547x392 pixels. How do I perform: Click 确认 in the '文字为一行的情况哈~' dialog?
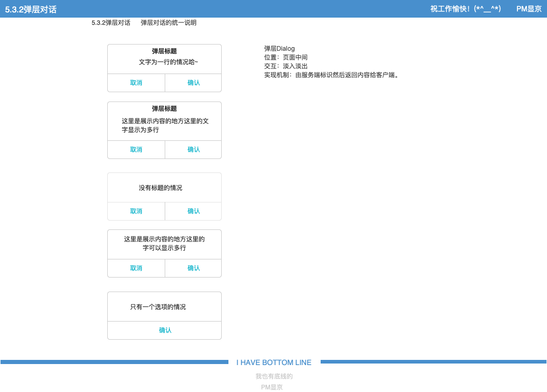coord(193,83)
